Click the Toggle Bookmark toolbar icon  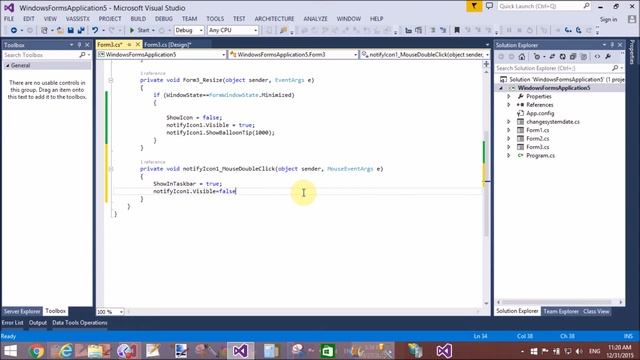coord(457,30)
